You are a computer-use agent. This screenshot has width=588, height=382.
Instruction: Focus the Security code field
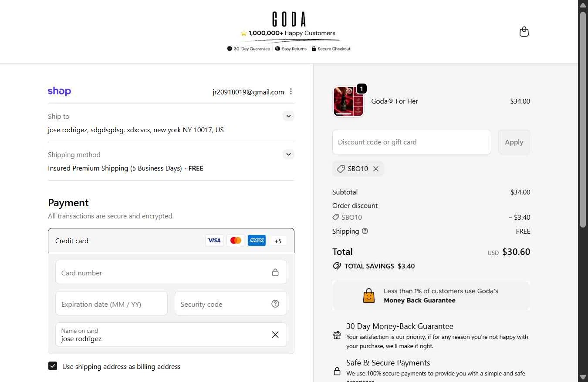coord(231,304)
